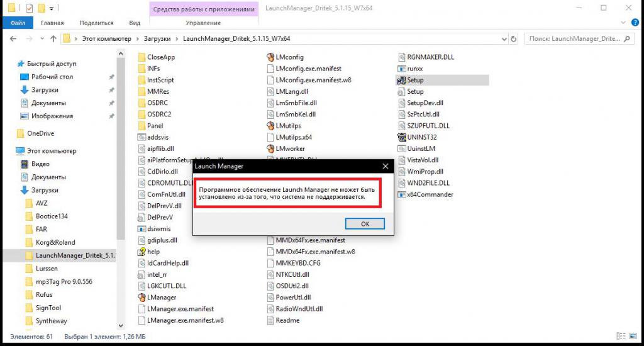
Task: Select the Readme text file icon
Action: (x=270, y=320)
